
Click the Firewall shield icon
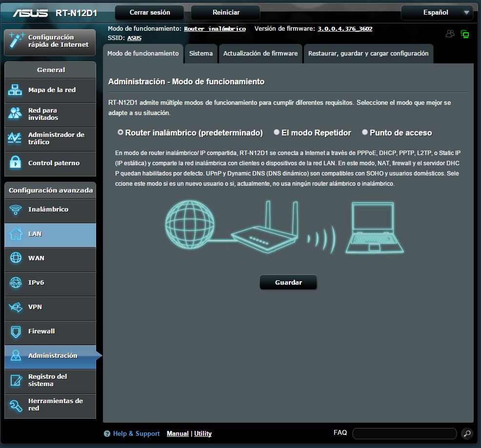[16, 331]
